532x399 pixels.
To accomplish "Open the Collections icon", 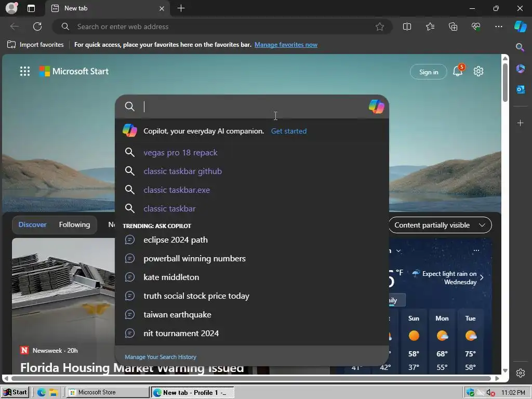I will coord(453,26).
